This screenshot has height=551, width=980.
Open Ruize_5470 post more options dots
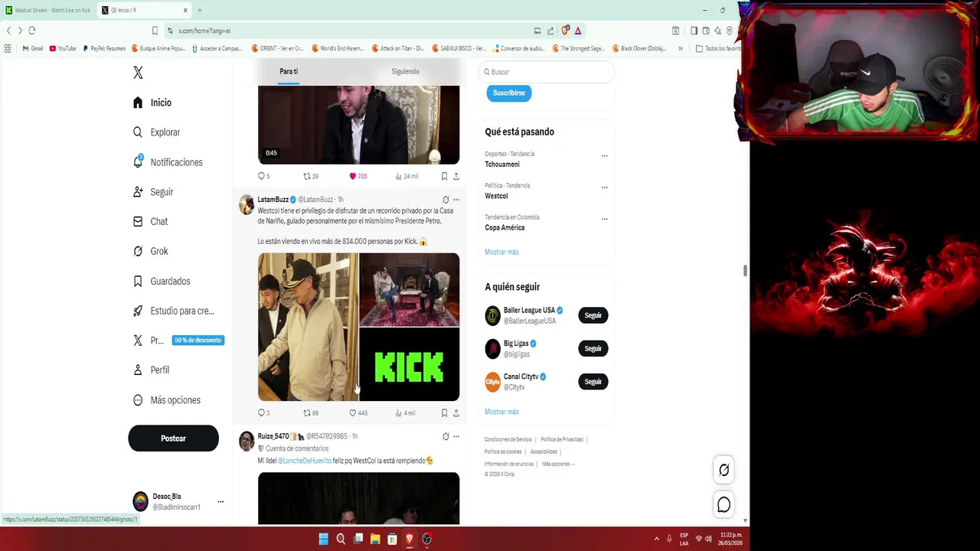(x=456, y=436)
